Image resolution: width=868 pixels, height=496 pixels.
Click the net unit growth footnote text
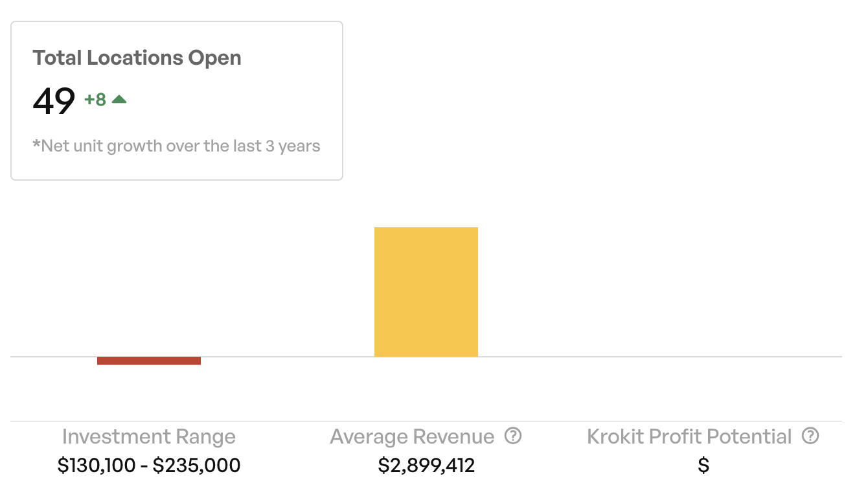176,146
